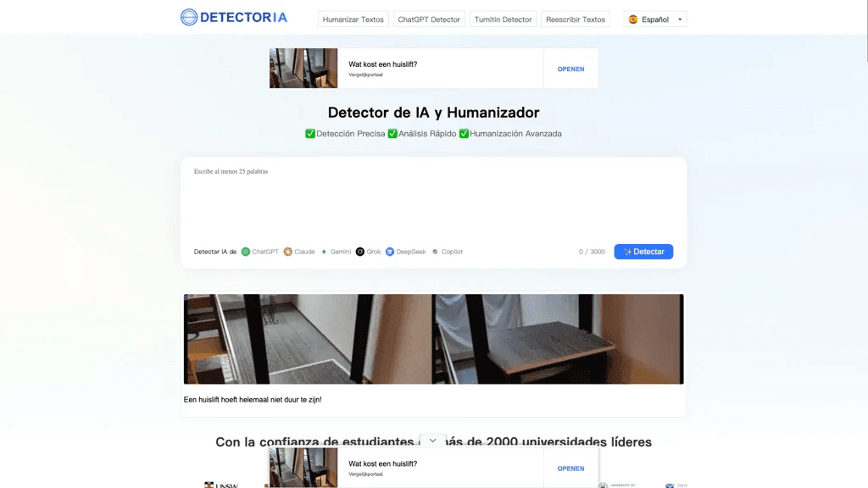Click the top ad huislift thumbnail image
The height and width of the screenshot is (488, 868).
tap(303, 68)
